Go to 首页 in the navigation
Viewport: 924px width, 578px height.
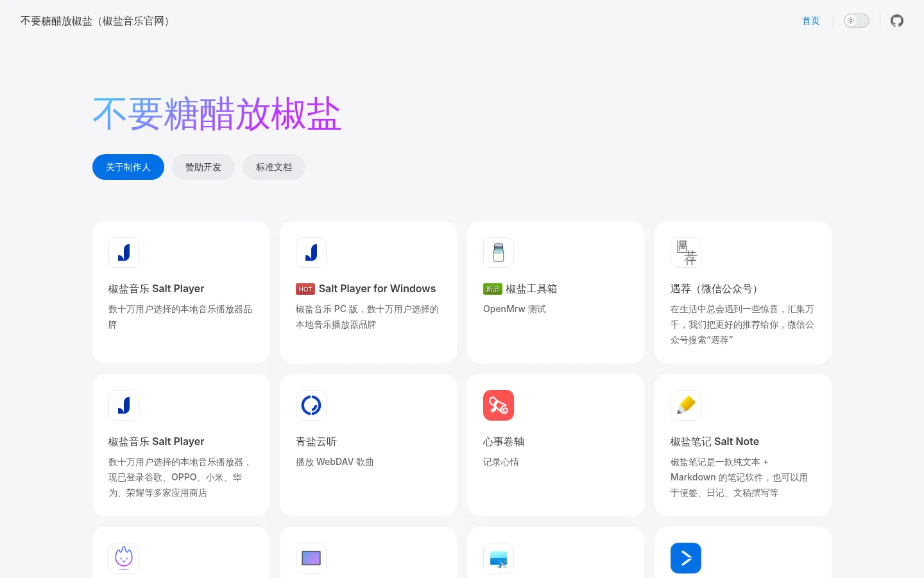click(x=811, y=21)
